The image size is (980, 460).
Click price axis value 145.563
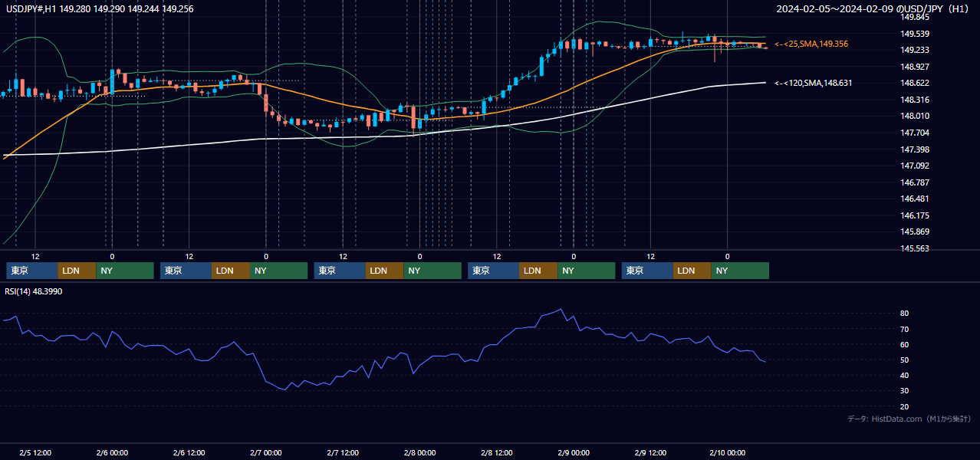(x=915, y=248)
